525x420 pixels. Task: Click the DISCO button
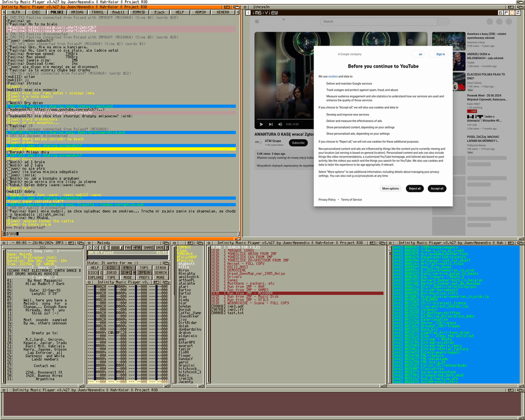pyautogui.click(x=93, y=272)
